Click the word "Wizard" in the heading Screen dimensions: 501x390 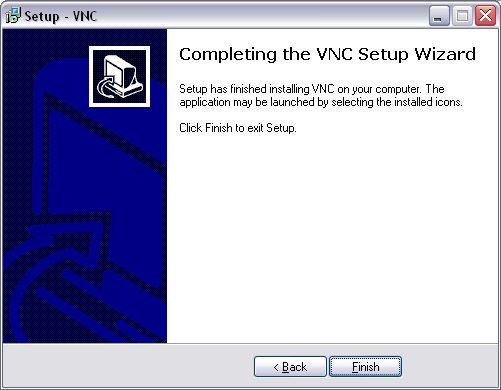[x=445, y=54]
